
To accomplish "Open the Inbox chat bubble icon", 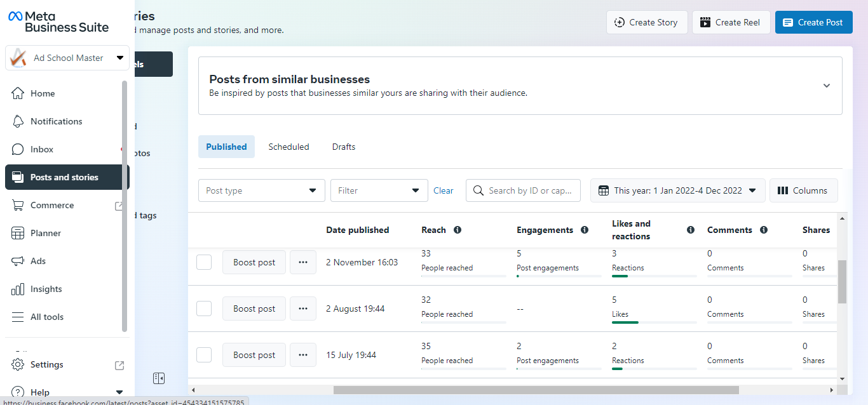I will 18,149.
